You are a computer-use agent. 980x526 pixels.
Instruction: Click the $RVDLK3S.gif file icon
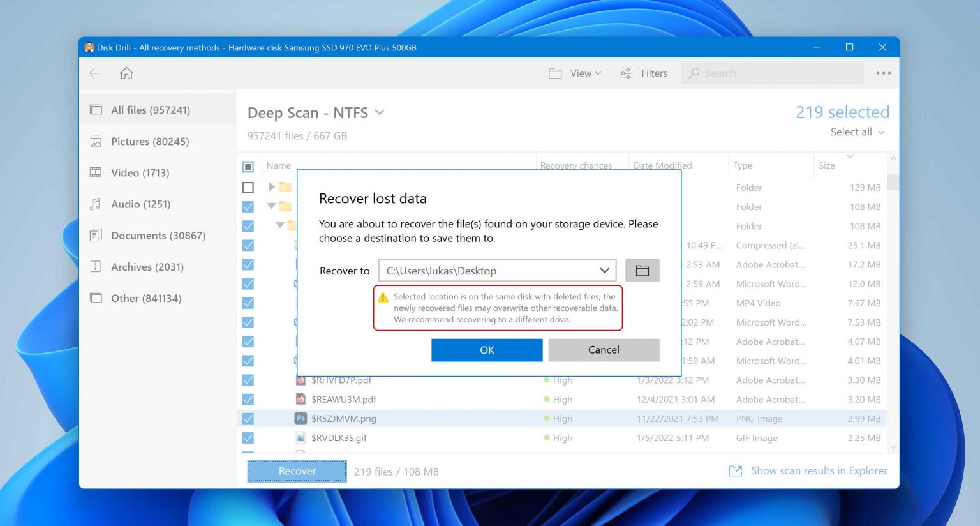click(x=301, y=438)
